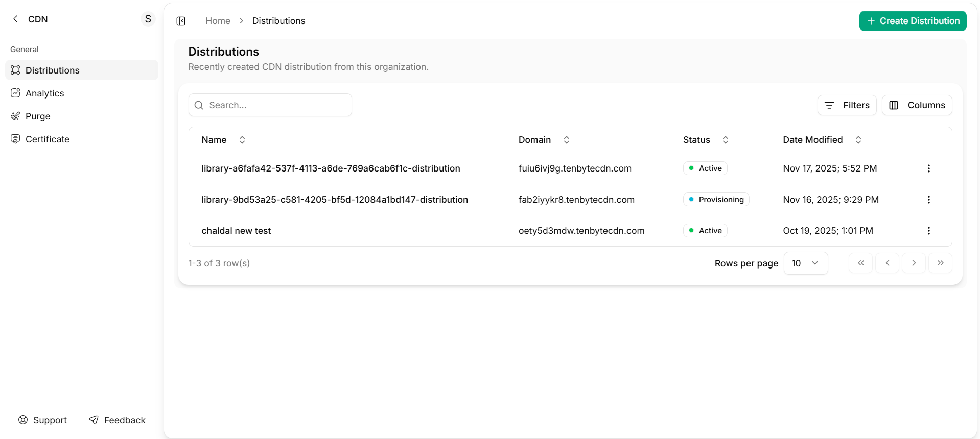The image size is (980, 439).
Task: Sort by Domain column arrows
Action: (x=567, y=140)
